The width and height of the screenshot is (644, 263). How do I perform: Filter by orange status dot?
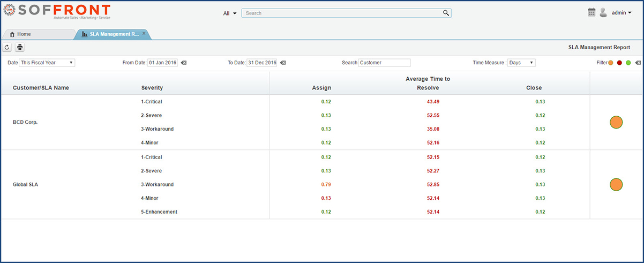[x=611, y=63]
